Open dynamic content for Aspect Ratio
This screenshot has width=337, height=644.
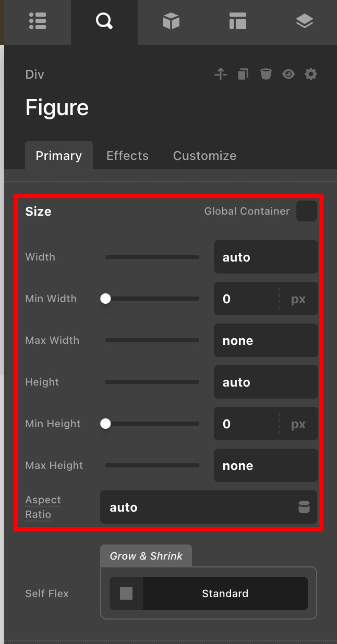click(x=304, y=507)
